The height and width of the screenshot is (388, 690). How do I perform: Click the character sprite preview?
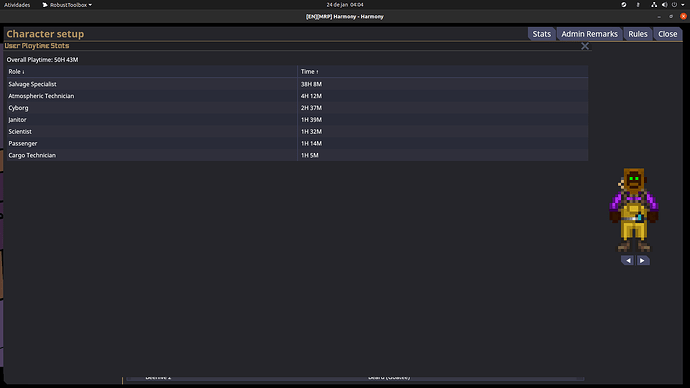pyautogui.click(x=634, y=210)
